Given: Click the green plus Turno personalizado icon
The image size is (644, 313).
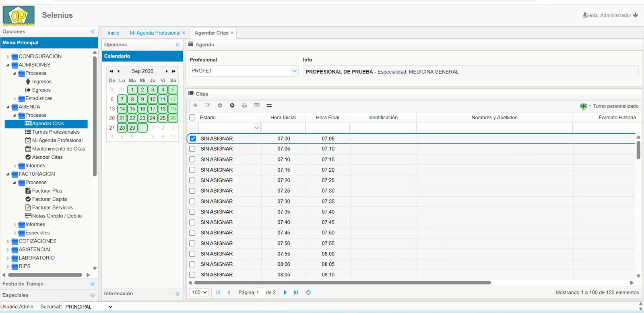Looking at the screenshot, I should point(584,106).
